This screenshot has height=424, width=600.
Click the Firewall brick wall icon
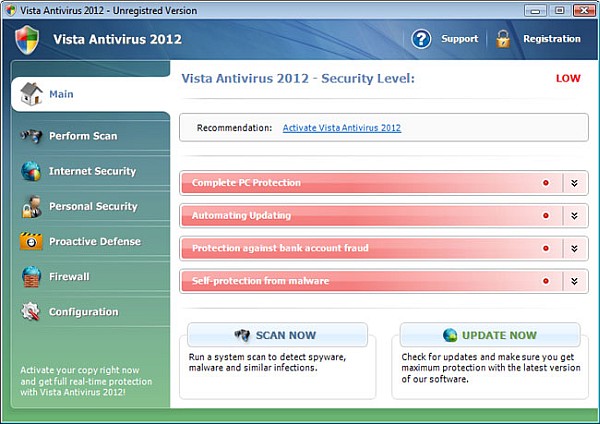coord(31,277)
